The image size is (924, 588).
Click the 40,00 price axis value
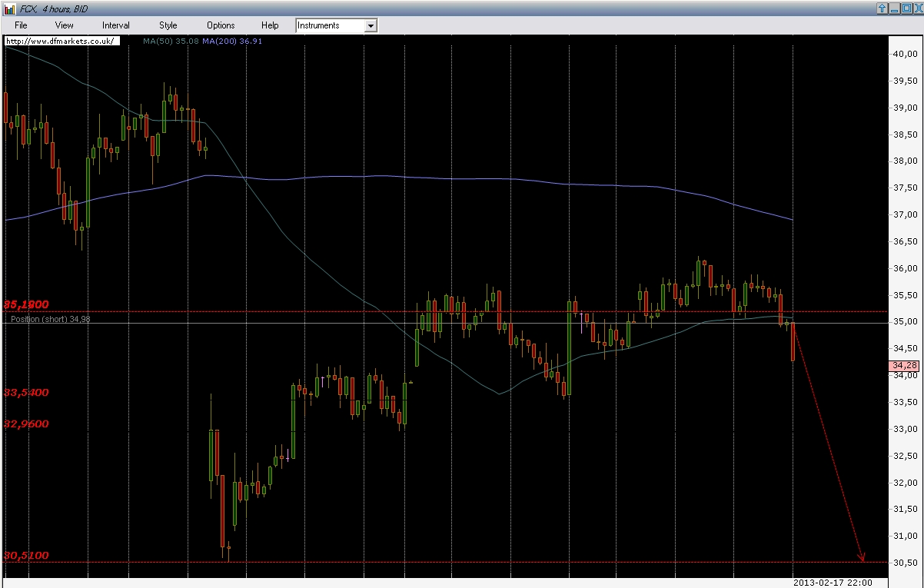click(904, 54)
